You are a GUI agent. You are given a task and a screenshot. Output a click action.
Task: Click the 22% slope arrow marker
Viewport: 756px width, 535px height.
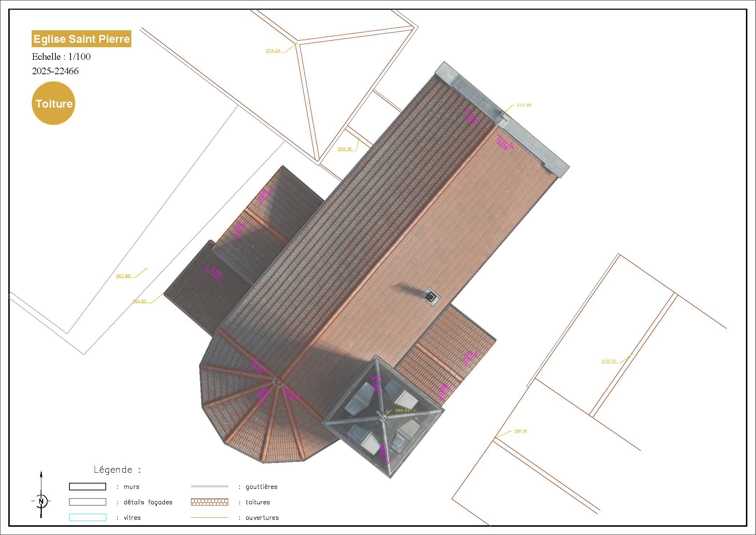tap(469, 358)
